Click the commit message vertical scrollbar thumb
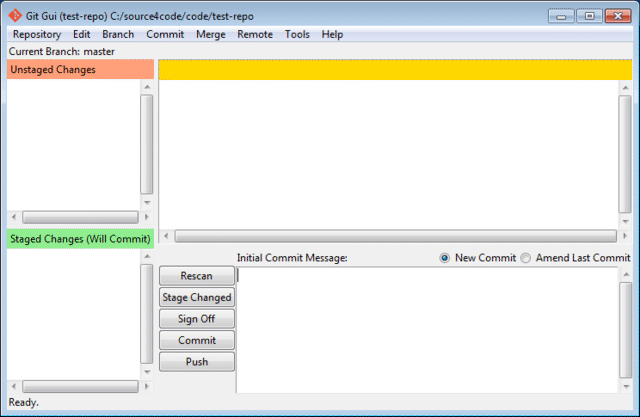The image size is (640, 417). coord(626,330)
